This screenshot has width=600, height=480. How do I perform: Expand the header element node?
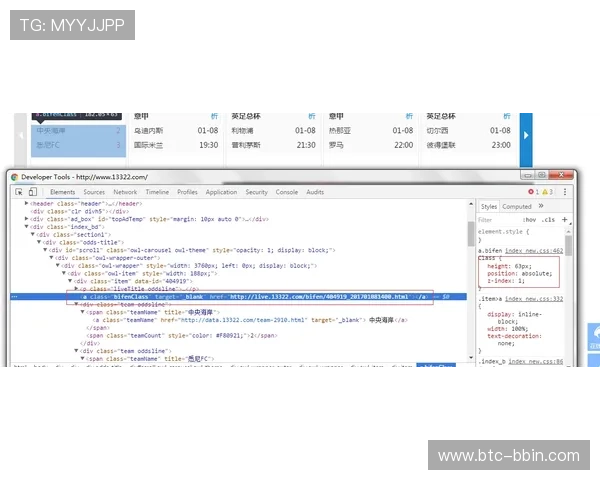[x=27, y=203]
